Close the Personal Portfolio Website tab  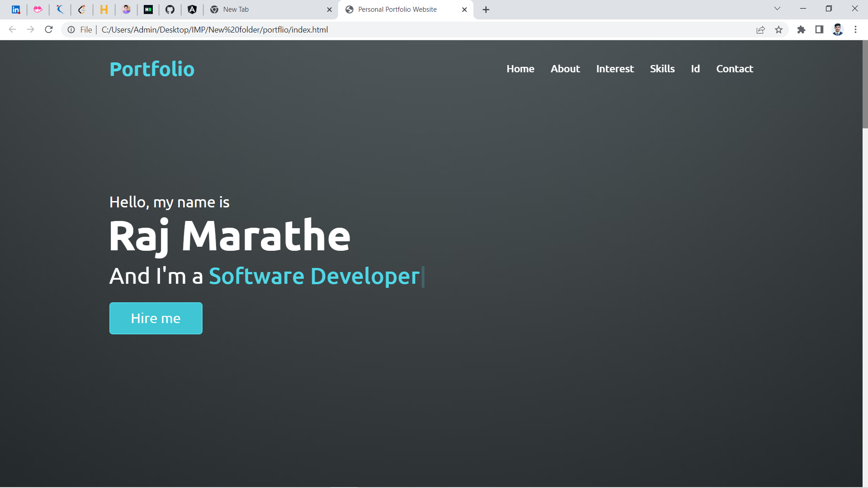(464, 9)
